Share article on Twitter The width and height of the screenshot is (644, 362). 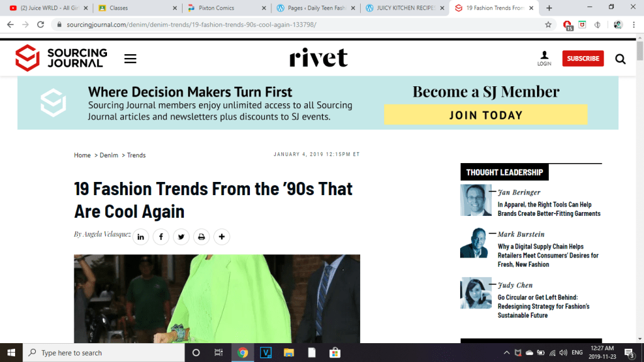[181, 237]
